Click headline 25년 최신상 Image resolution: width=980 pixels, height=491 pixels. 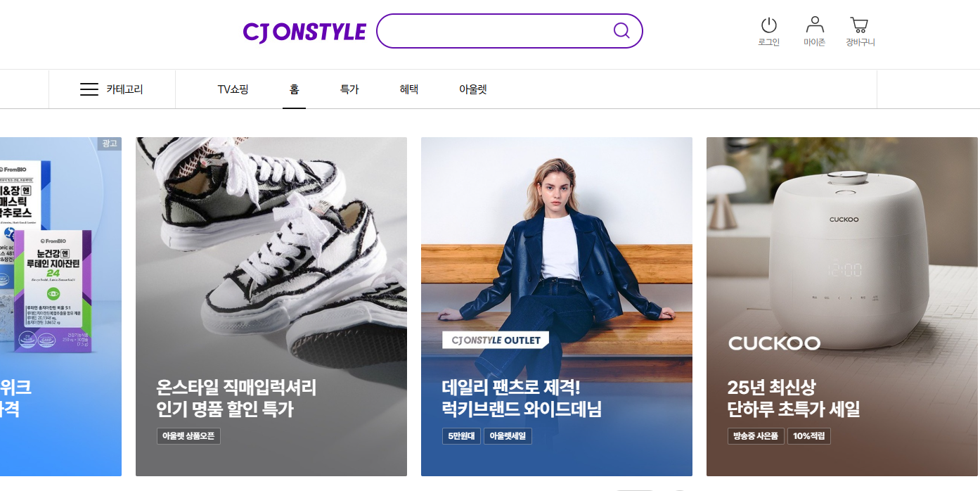pos(771,388)
